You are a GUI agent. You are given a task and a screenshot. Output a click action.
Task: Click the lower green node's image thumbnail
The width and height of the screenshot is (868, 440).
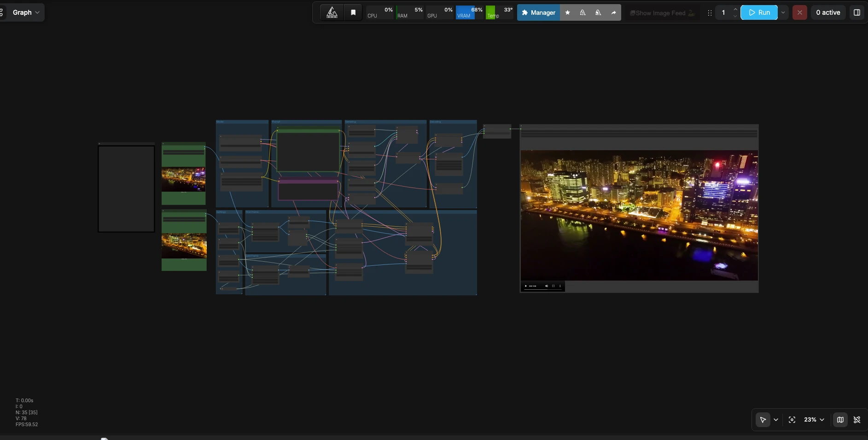[184, 246]
